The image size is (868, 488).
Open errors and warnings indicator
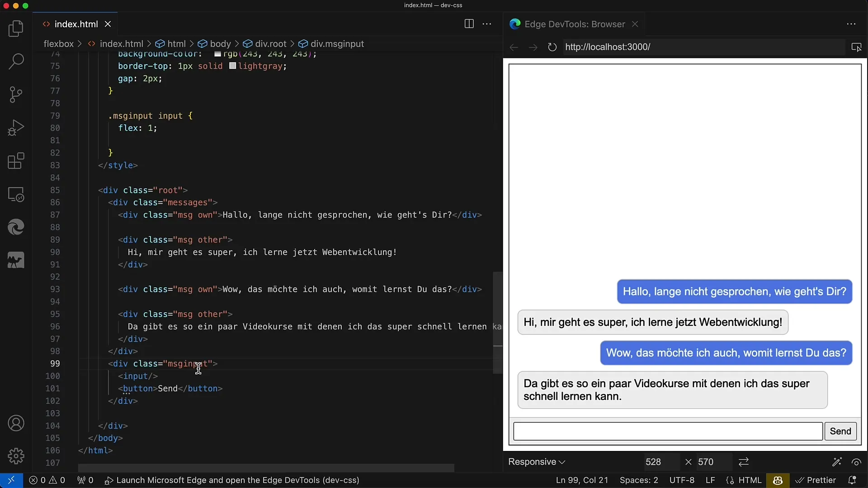pos(47,480)
